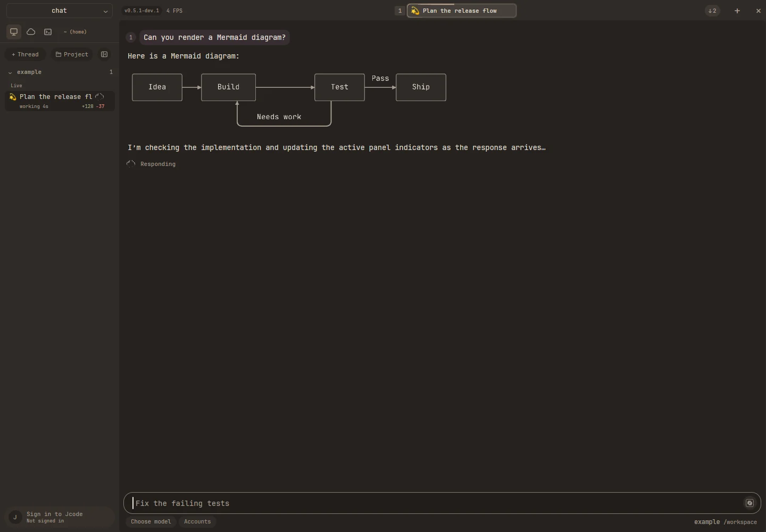Click the Project button
The image size is (766, 532).
click(72, 54)
